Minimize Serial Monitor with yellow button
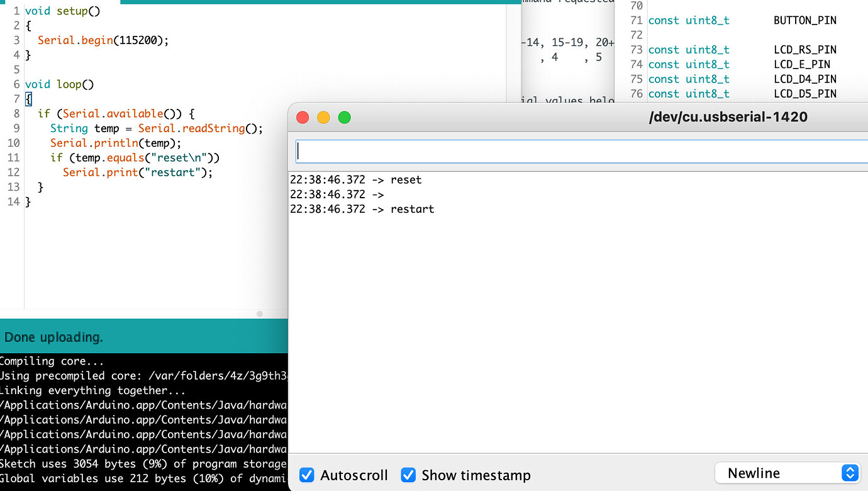The width and height of the screenshot is (868, 491). point(323,117)
